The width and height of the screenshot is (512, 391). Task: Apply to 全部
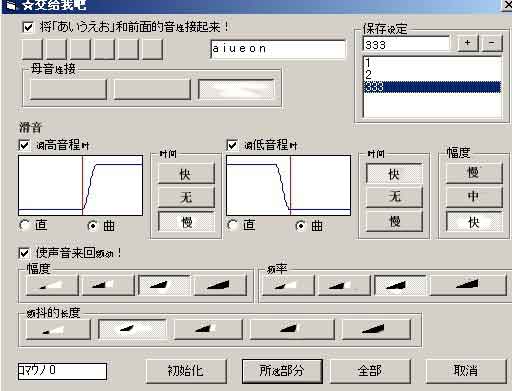(x=370, y=371)
